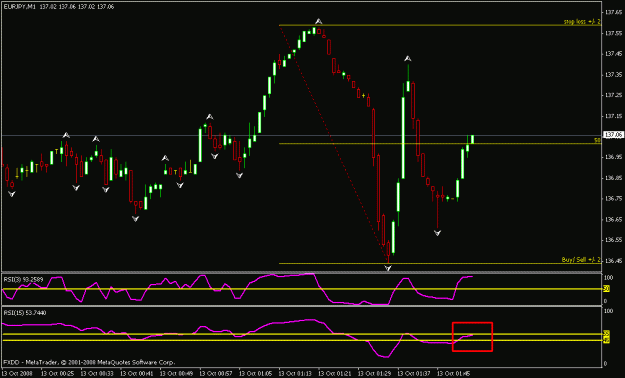The height and width of the screenshot is (378, 625).
Task: Click time axis label 13 Oct 01:29
Action: (374, 374)
